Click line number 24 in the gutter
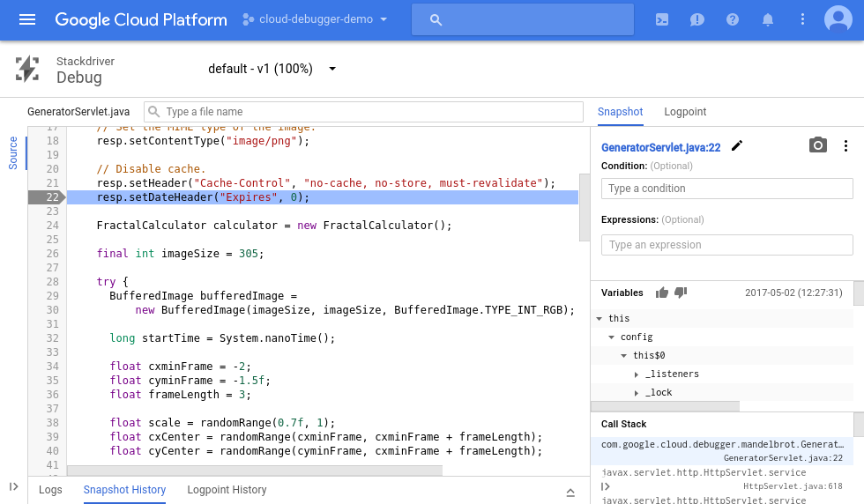The height and width of the screenshot is (504, 864). (52, 226)
